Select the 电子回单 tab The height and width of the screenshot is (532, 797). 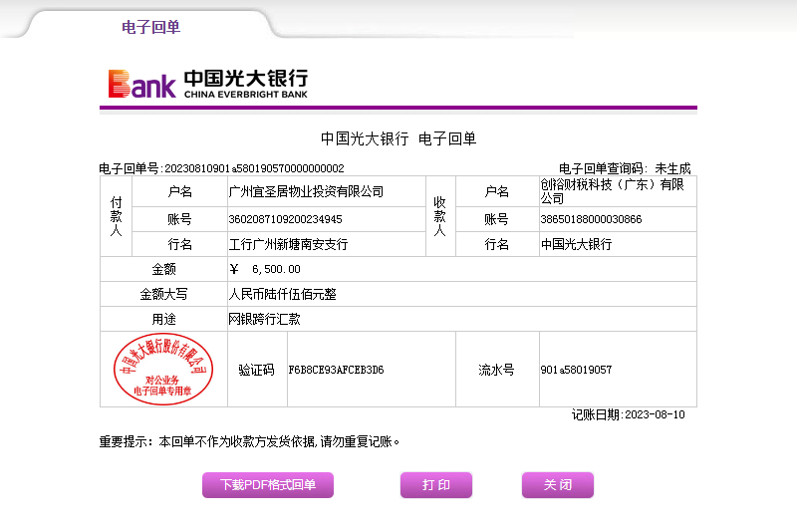[x=151, y=27]
